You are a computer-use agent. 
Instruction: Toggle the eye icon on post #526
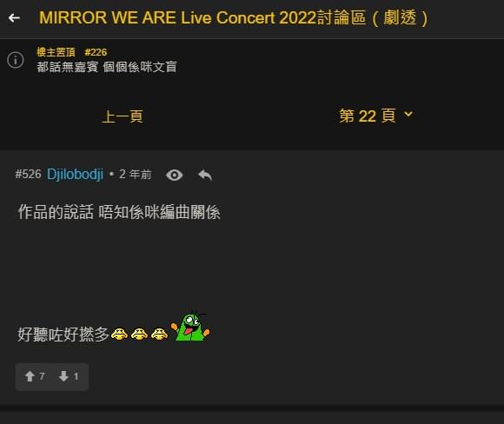174,176
